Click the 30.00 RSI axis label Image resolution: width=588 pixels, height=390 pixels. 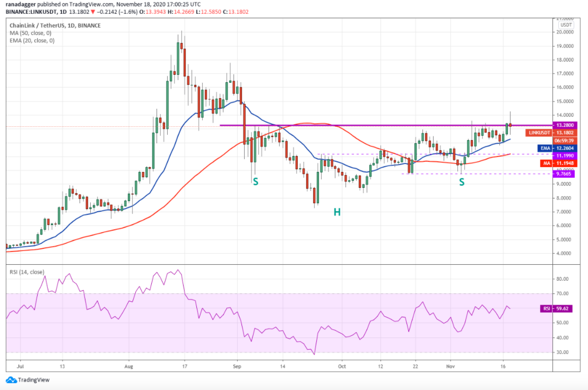point(563,352)
